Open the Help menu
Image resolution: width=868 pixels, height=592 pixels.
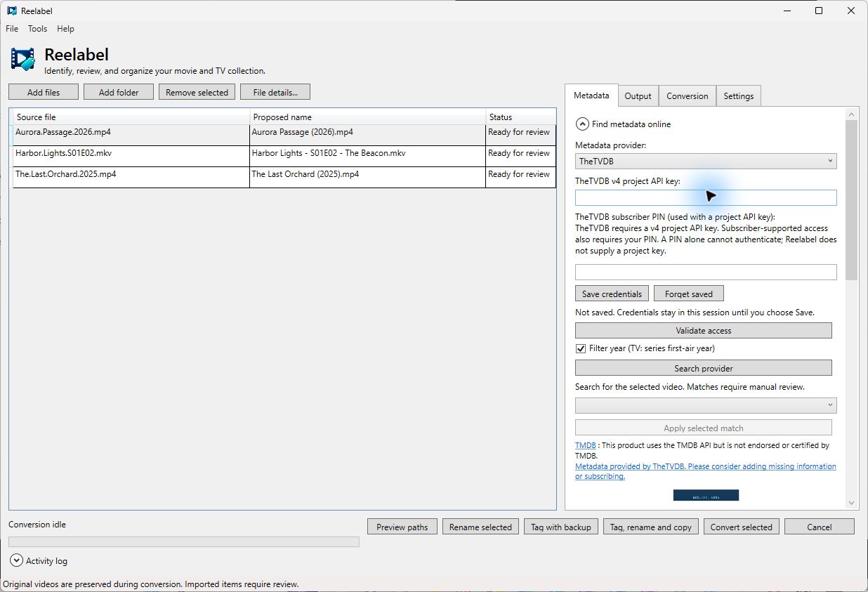click(x=65, y=29)
